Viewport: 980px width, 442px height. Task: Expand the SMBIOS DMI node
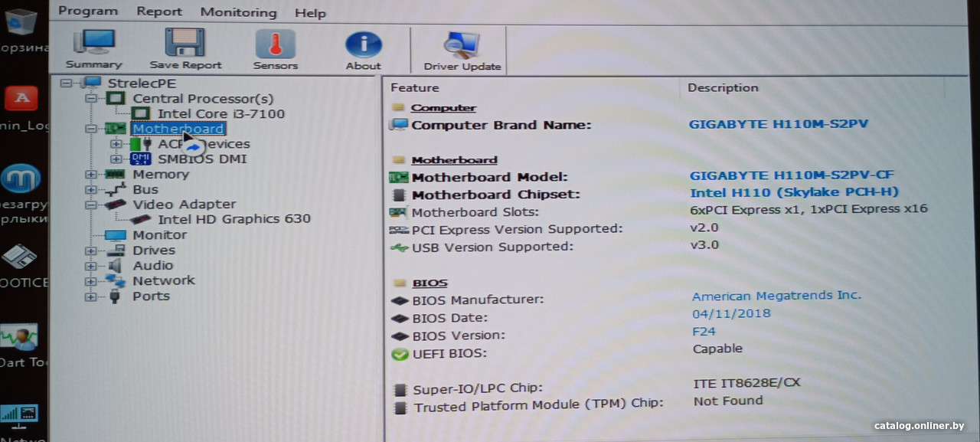pyautogui.click(x=116, y=159)
